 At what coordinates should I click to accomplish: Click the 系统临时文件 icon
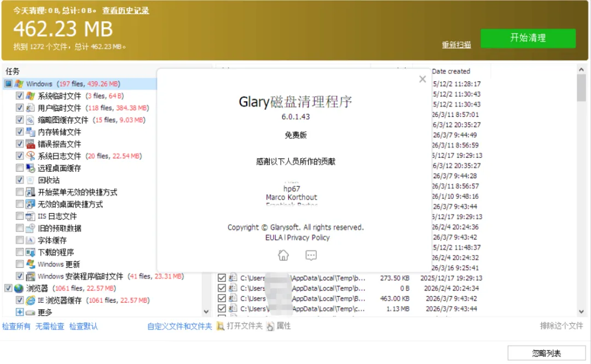click(x=31, y=96)
